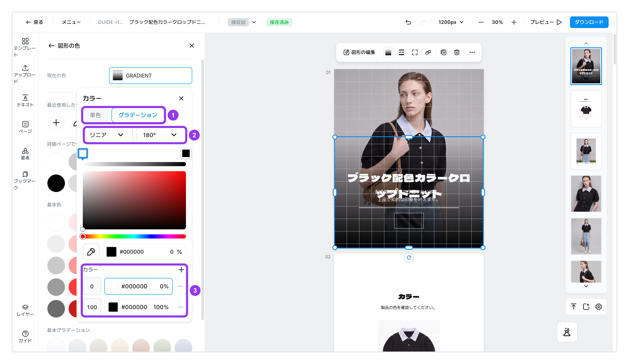Click the align icon in floating toolbar
Screen dimensions: 629x364
[401, 52]
